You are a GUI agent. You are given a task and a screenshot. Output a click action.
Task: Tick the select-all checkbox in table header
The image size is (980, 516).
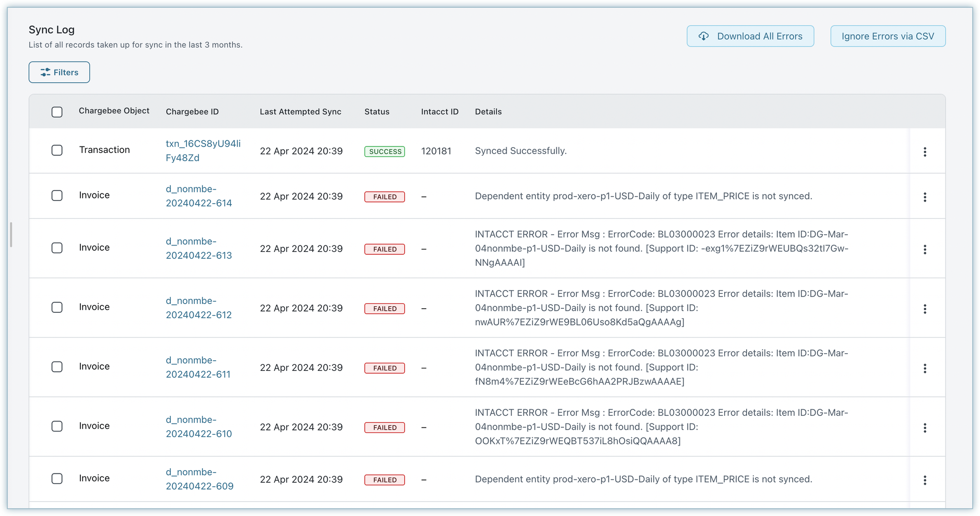(x=57, y=112)
